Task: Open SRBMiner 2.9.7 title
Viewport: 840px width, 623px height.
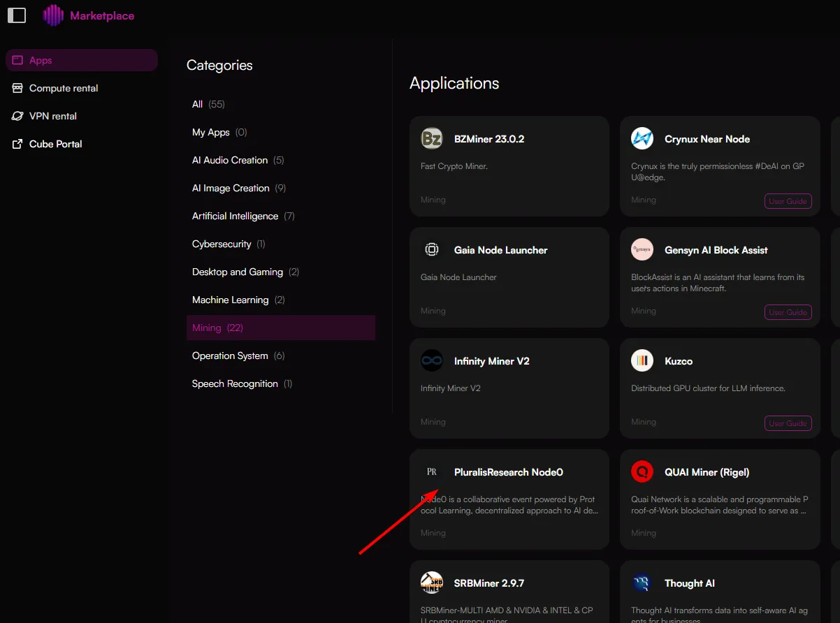Action: tap(489, 583)
